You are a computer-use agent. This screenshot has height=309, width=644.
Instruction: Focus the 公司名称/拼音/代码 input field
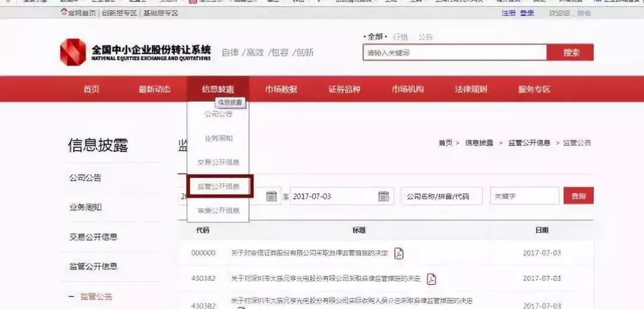(x=442, y=196)
